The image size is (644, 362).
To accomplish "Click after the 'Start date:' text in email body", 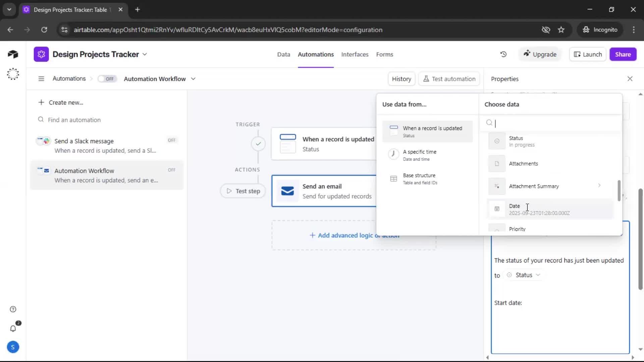I will click(523, 303).
